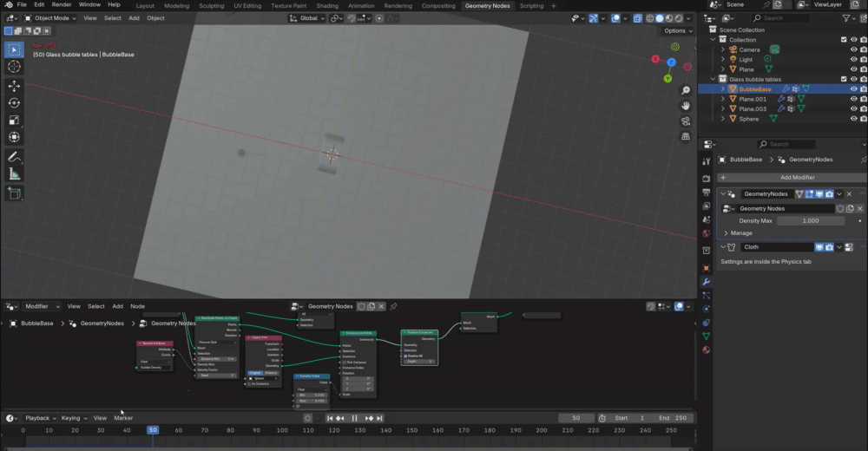Pick the Measure tool

point(14,174)
